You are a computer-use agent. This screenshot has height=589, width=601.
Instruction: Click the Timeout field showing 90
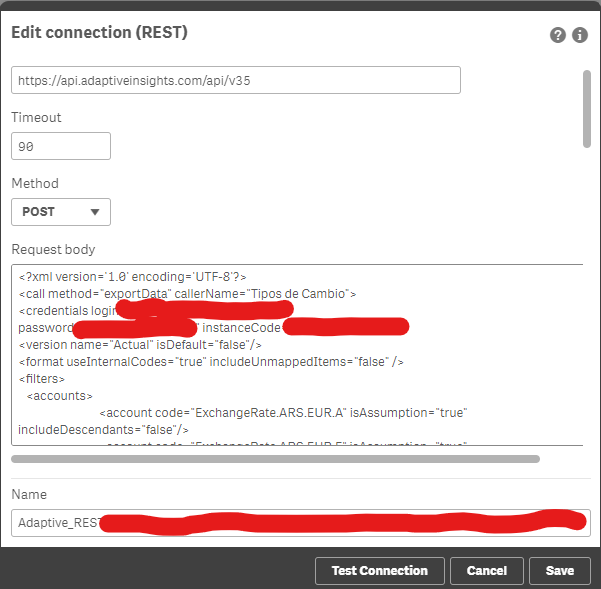pos(61,146)
